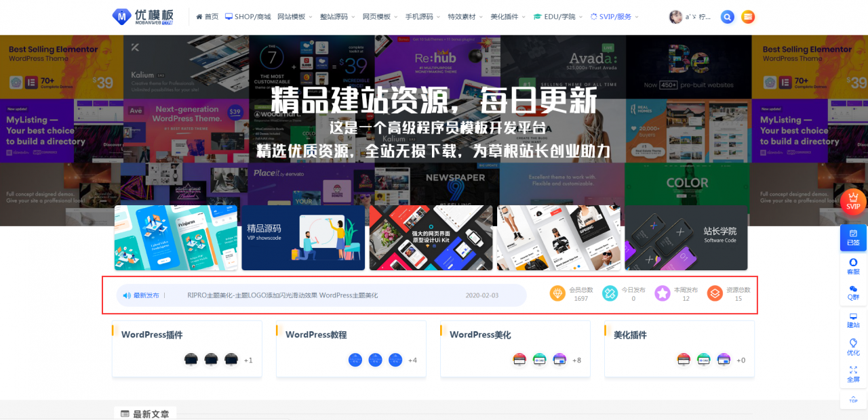The height and width of the screenshot is (420, 868).
Task: Open the 站长学院 Software Code card
Action: tap(686, 238)
